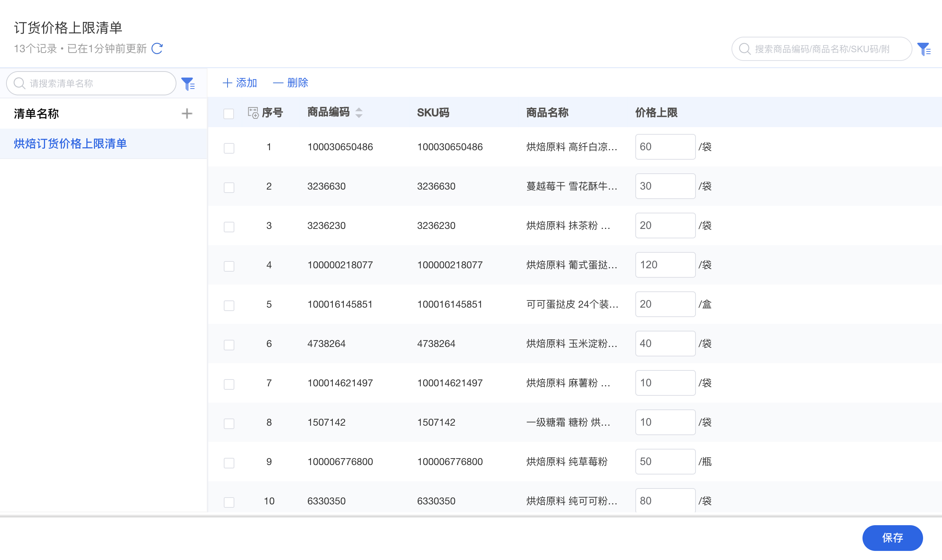Click the plus icon next to 清单名称

[x=187, y=114]
